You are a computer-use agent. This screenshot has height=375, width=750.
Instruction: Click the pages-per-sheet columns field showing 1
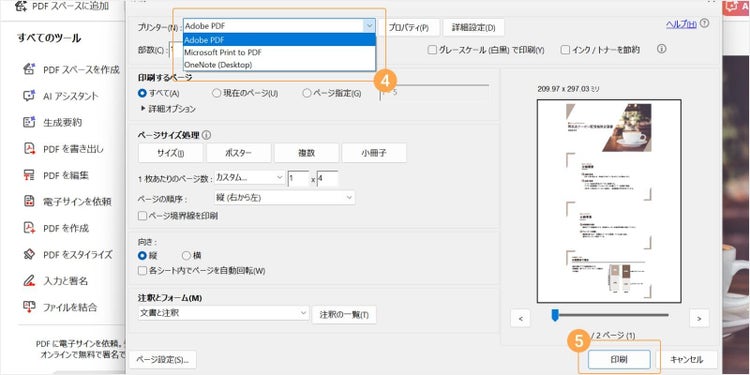click(298, 179)
